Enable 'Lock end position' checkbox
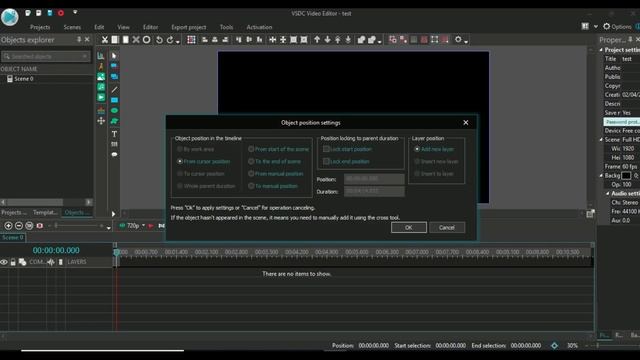640x360 pixels. tap(326, 161)
